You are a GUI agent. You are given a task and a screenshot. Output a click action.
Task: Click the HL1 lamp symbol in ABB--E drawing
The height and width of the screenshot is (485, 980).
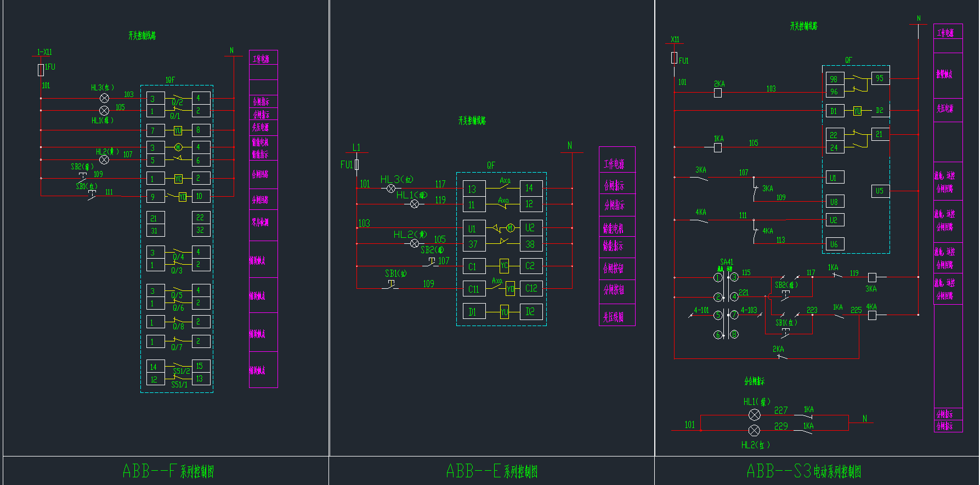click(415, 204)
